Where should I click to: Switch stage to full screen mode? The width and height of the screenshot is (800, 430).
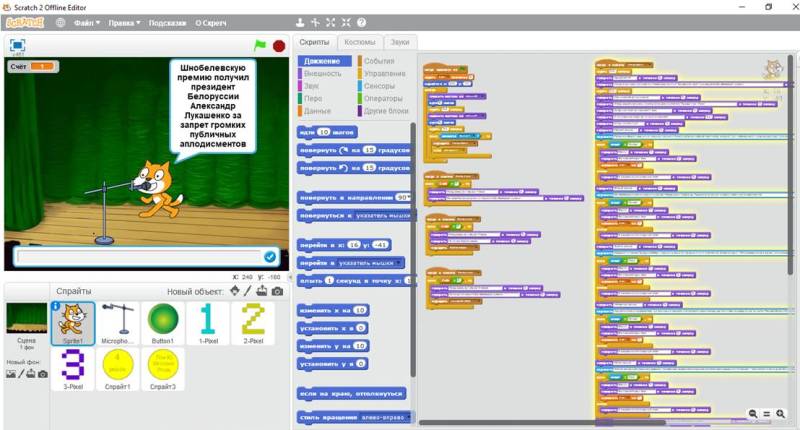pyautogui.click(x=17, y=45)
